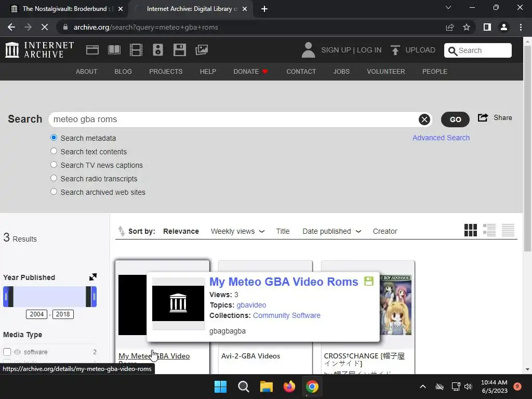Open the tab search chevron
Image resolution: width=532 pixels, height=399 pixels.
(448, 7)
